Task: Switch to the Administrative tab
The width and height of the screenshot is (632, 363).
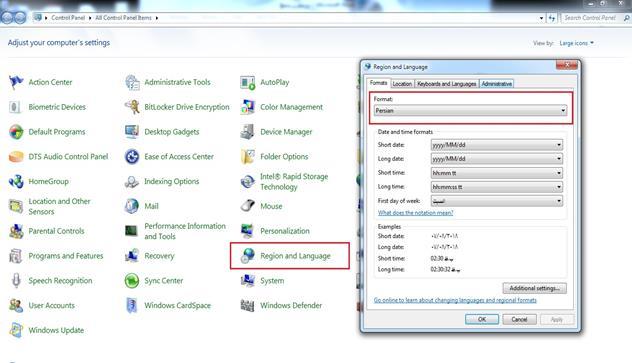Action: [497, 84]
